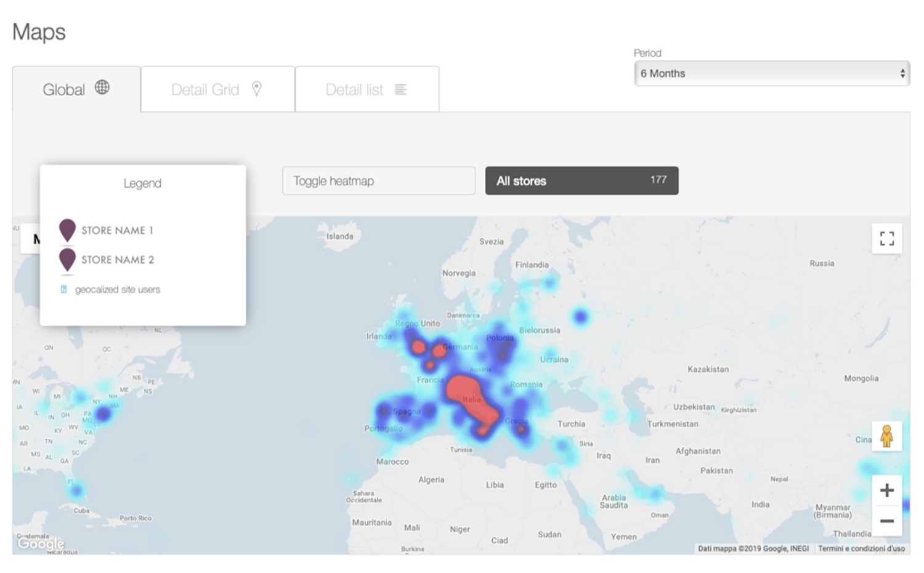Open the Global tab
This screenshot has height=573, width=924.
click(76, 89)
